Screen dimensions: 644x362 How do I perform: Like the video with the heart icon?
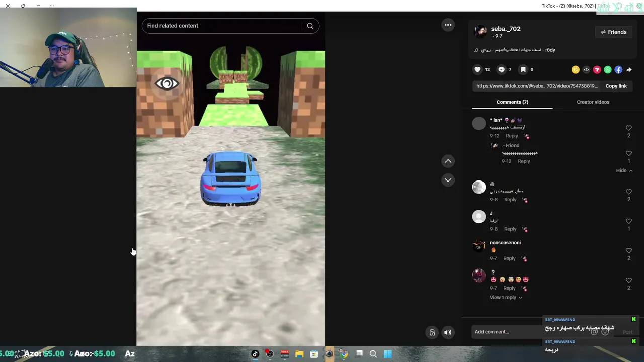[x=477, y=69]
